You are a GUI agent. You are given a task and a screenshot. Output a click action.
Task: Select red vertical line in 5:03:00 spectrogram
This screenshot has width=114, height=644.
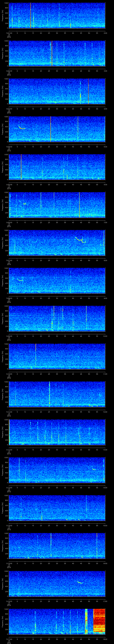[88, 91]
